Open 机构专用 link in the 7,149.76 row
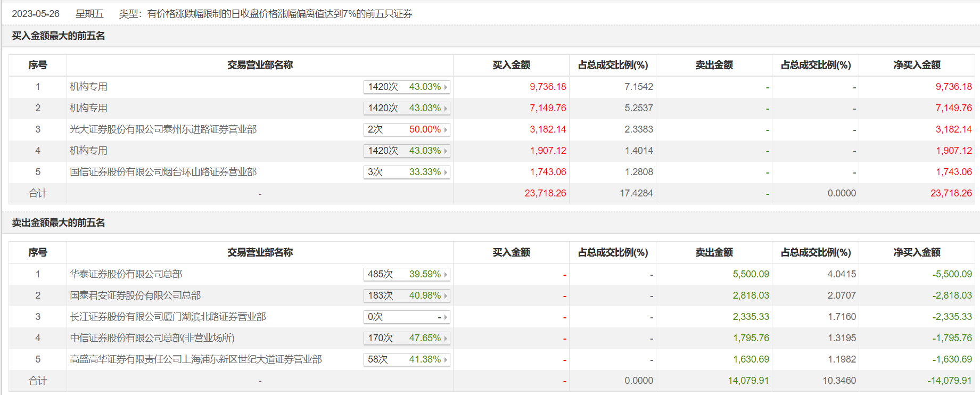This screenshot has height=395, width=980. 88,108
